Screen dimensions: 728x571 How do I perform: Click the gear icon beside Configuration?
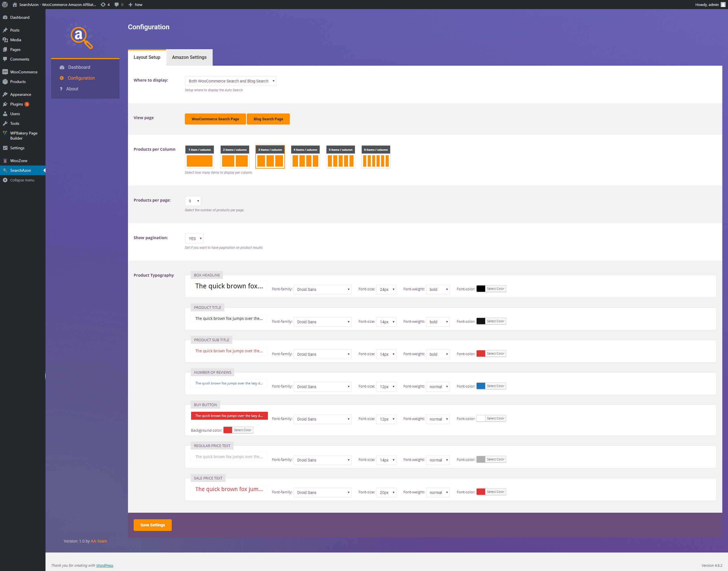coord(61,78)
